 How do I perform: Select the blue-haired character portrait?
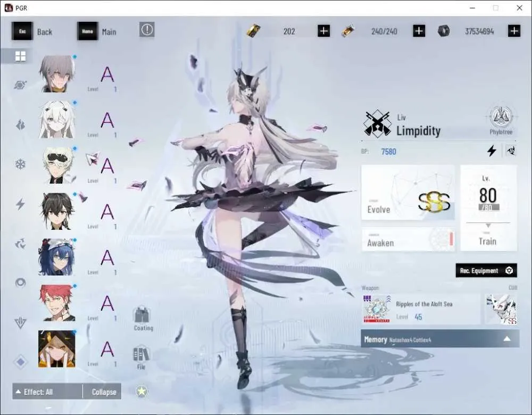[57, 257]
